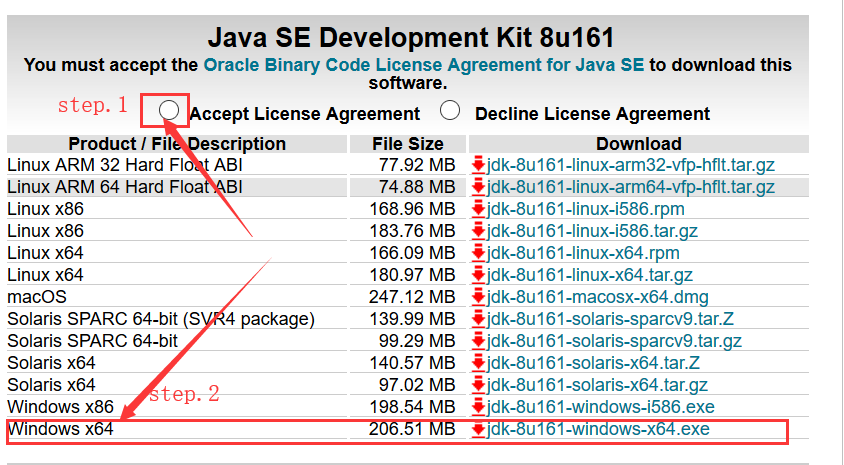The image size is (844, 465).
Task: Click download arrow icon beside windows-x64.exe
Action: click(x=478, y=429)
